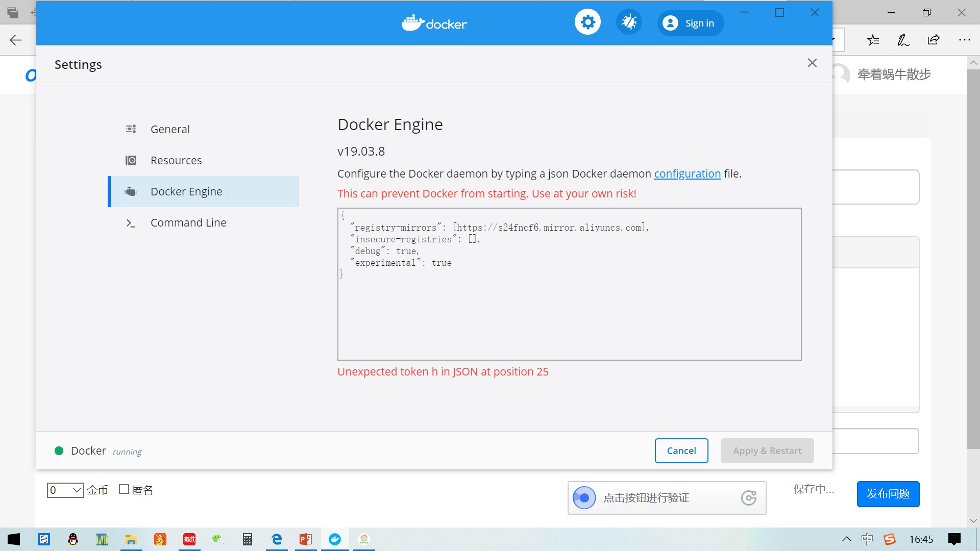Click the Docker Engine sidebar icon
The width and height of the screenshot is (980, 551).
coord(131,191)
